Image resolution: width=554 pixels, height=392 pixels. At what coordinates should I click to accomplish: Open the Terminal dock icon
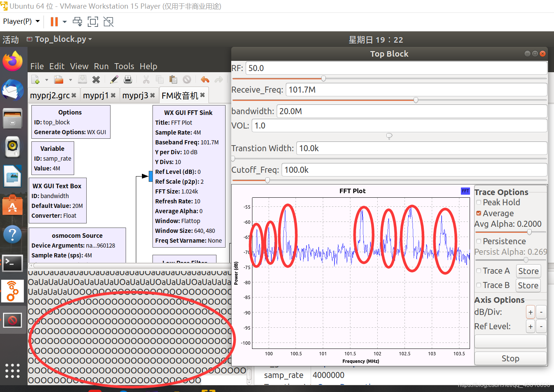coord(13,263)
